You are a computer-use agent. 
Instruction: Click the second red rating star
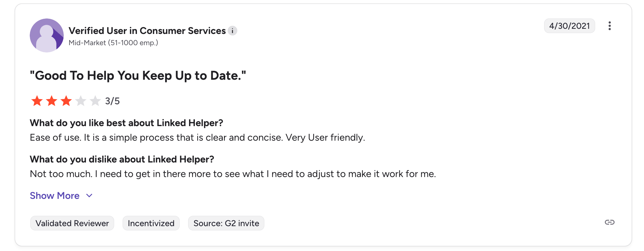pyautogui.click(x=52, y=101)
